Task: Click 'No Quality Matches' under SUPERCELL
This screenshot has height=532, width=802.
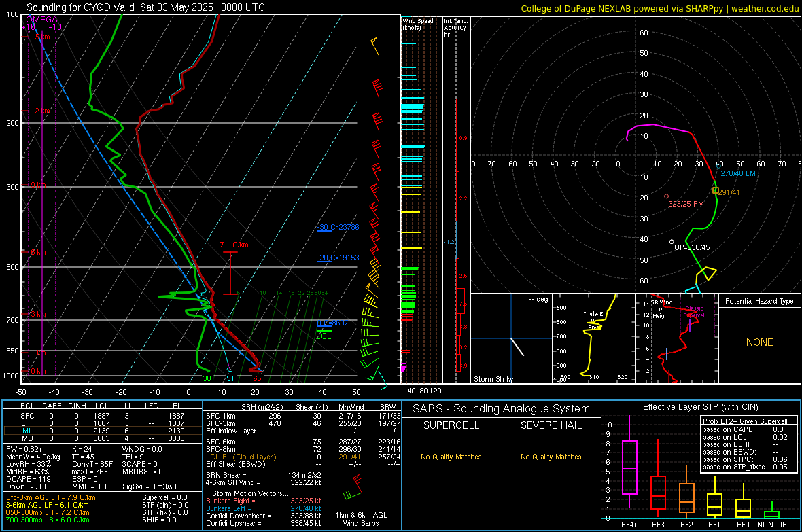Action: [451, 457]
